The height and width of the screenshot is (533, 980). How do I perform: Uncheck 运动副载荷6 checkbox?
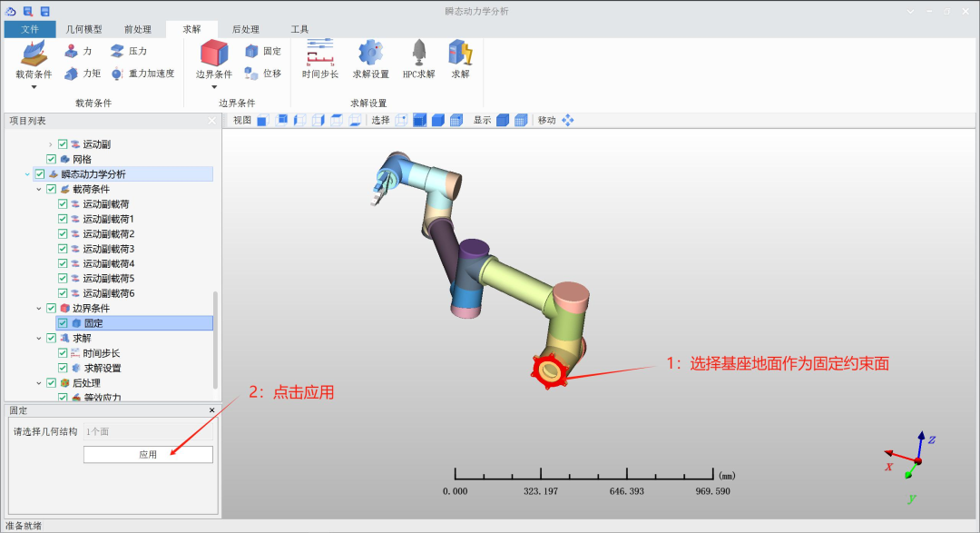pos(63,293)
